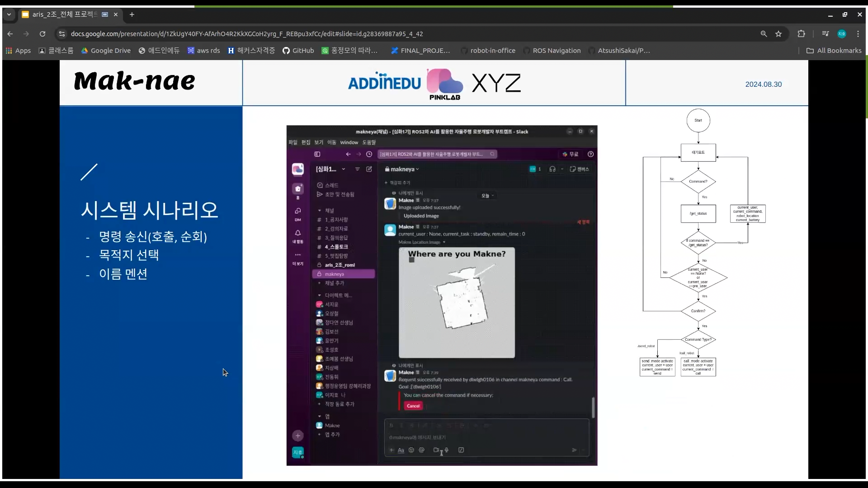Reload the page with the refresh icon
The height and width of the screenshot is (488, 868).
click(x=42, y=34)
